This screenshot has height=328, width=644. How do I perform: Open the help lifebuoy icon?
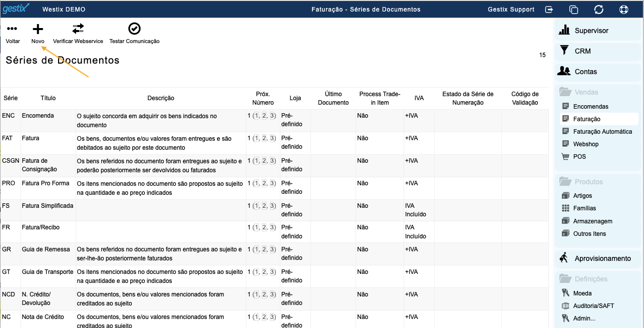pyautogui.click(x=623, y=10)
